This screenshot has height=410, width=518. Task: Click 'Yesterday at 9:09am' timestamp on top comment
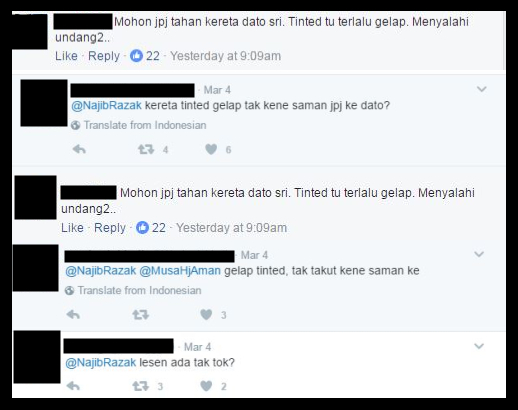click(x=226, y=56)
